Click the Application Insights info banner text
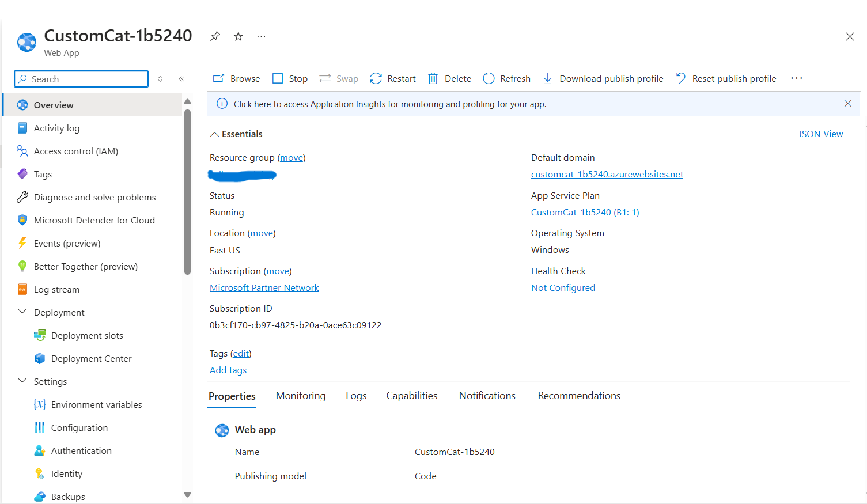 390,104
